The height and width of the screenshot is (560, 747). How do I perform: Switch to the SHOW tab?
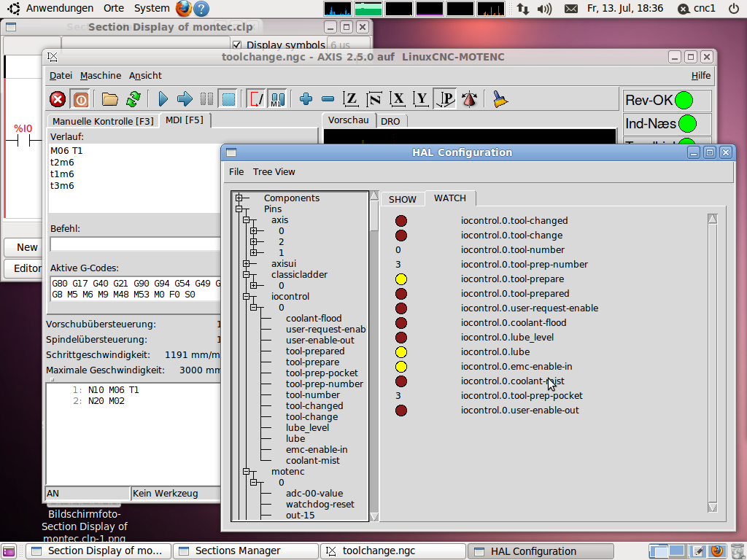coord(403,199)
